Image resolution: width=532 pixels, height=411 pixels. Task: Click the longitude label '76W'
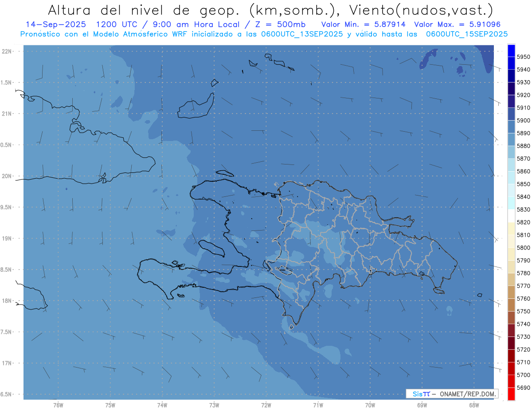click(x=58, y=405)
